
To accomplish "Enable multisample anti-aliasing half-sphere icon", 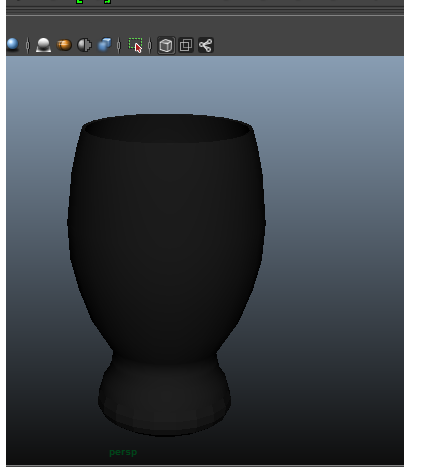I will [84, 45].
